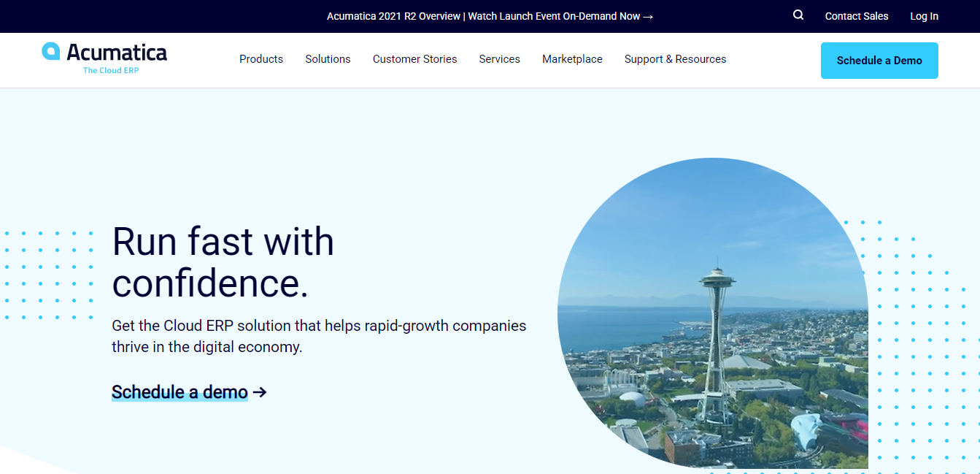The height and width of the screenshot is (474, 980).
Task: Open the 2021 R2 launch event banner link
Action: [x=490, y=16]
